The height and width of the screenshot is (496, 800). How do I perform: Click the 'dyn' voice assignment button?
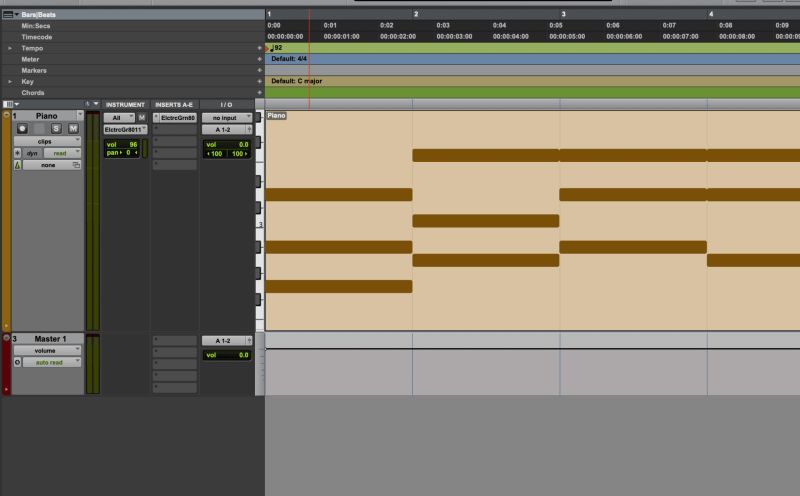click(x=32, y=153)
